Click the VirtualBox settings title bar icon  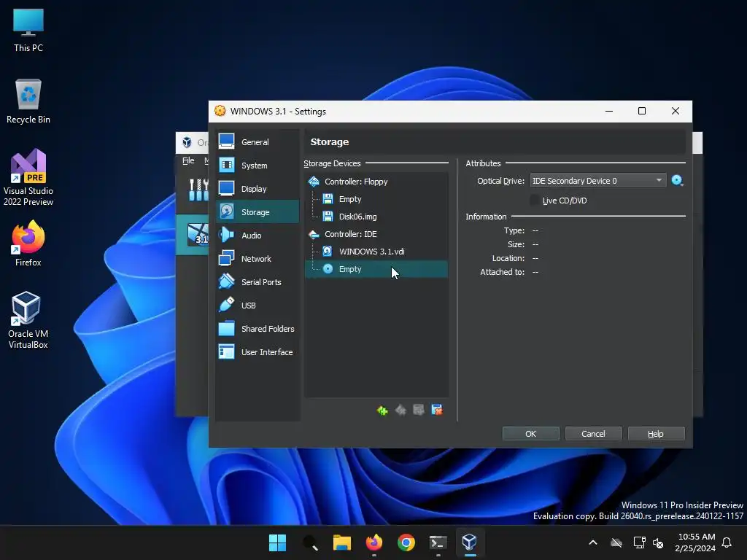tap(220, 111)
